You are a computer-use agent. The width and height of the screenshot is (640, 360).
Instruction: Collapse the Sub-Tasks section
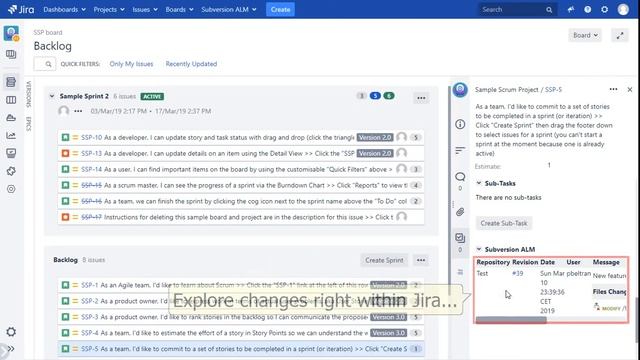(x=479, y=183)
